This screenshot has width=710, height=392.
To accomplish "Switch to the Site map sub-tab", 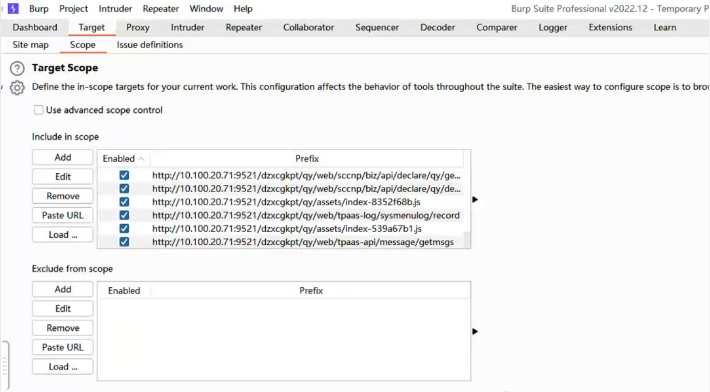I will (x=30, y=45).
